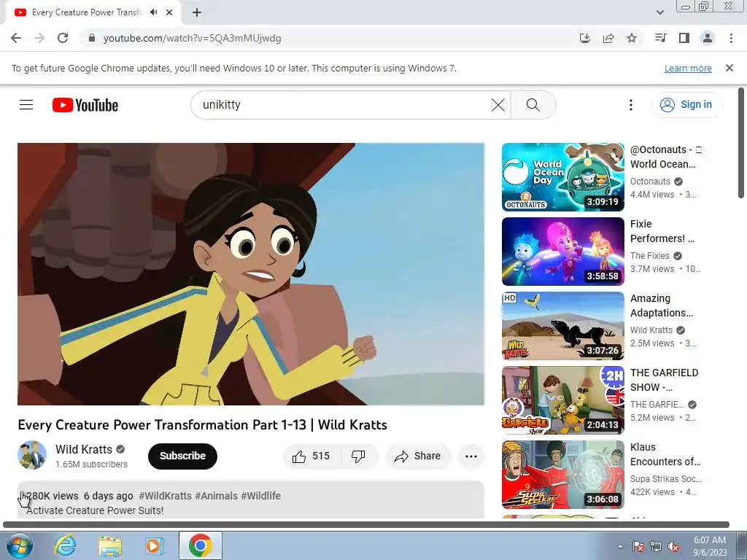This screenshot has width=747, height=560.
Task: Open Windows Start menu
Action: [19, 545]
